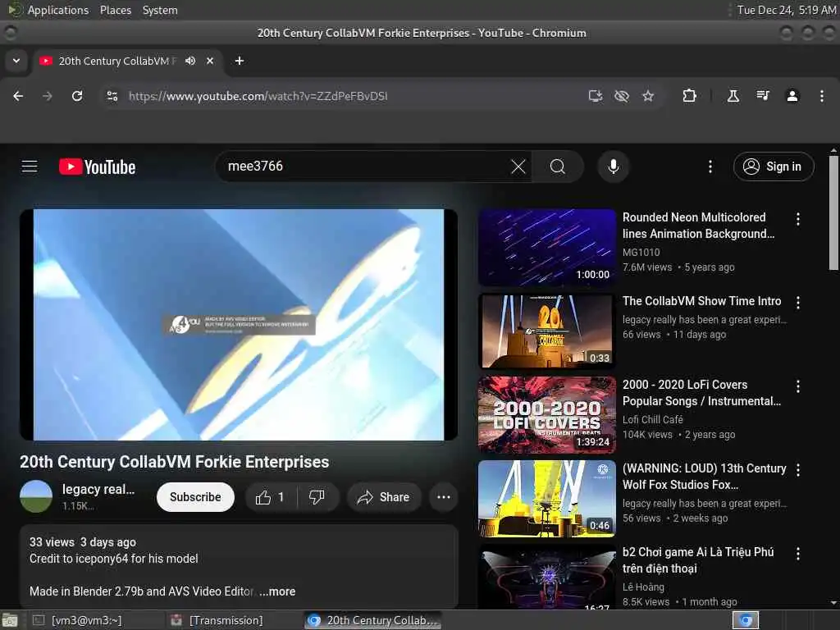This screenshot has height=630, width=840.
Task: Open legacy real channel avatar
Action: click(x=36, y=496)
